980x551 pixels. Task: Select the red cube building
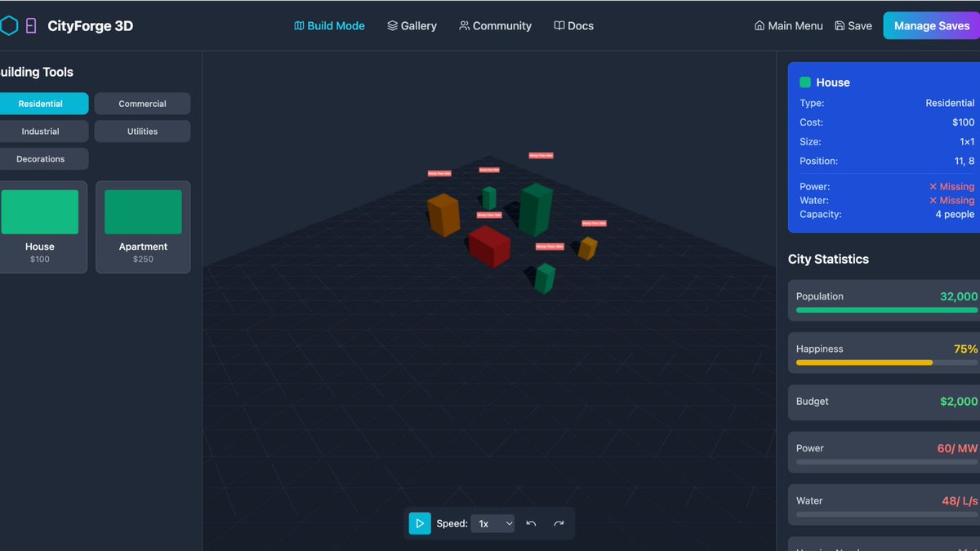pyautogui.click(x=489, y=246)
